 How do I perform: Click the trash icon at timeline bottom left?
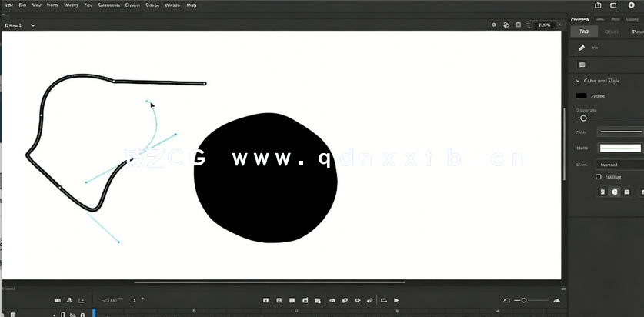pos(13,315)
